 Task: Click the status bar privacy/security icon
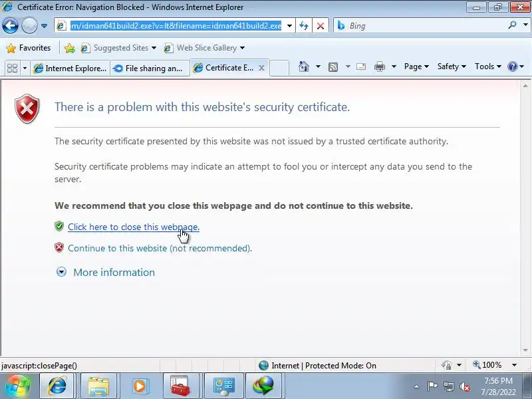point(446,365)
